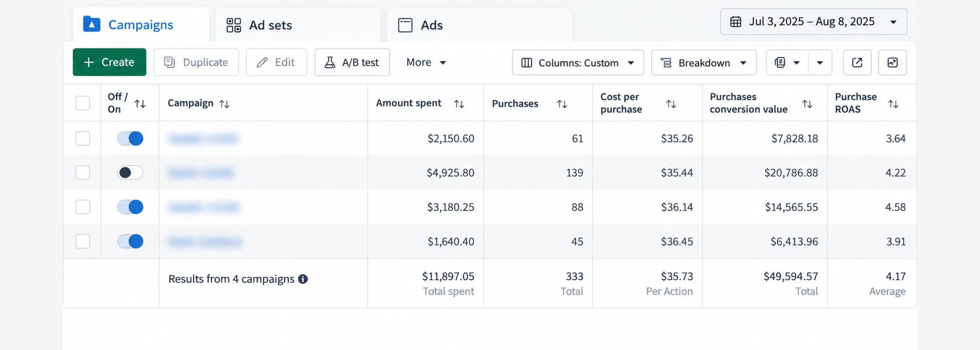Sort campaigns by name with Campaign arrows
Image resolution: width=980 pixels, height=350 pixels.
click(224, 104)
